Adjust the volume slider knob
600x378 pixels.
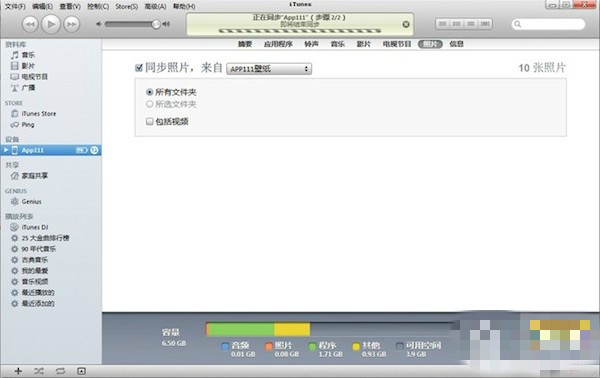pyautogui.click(x=156, y=24)
